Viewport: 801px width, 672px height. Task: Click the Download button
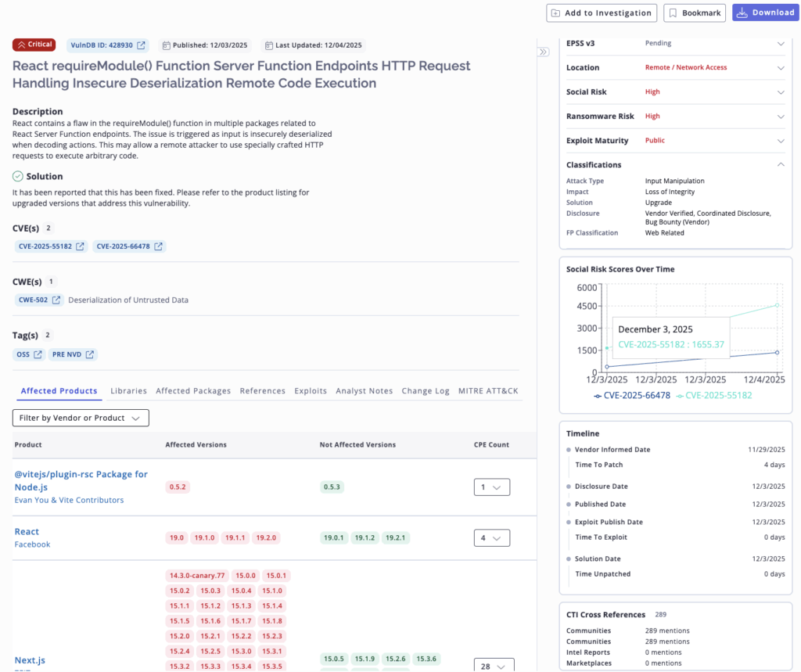coord(766,13)
